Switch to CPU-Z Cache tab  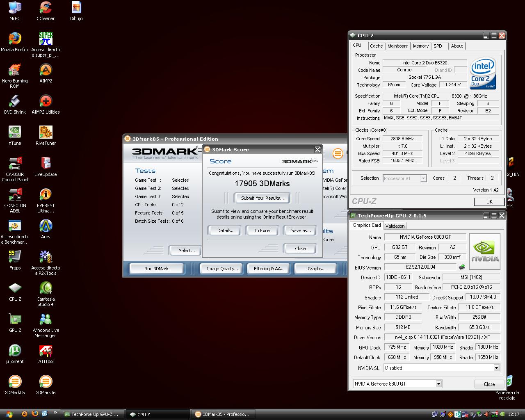click(376, 46)
